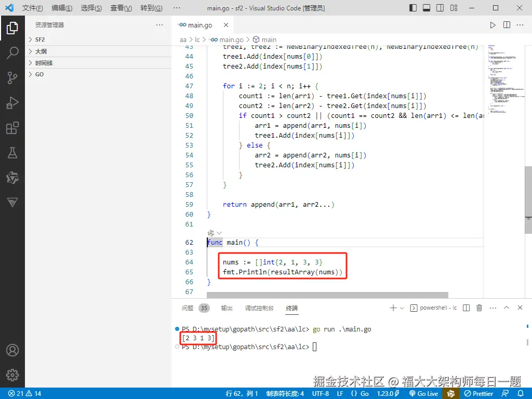532x399 pixels.
Task: Click the horizontal editor scrollbar
Action: point(327,295)
